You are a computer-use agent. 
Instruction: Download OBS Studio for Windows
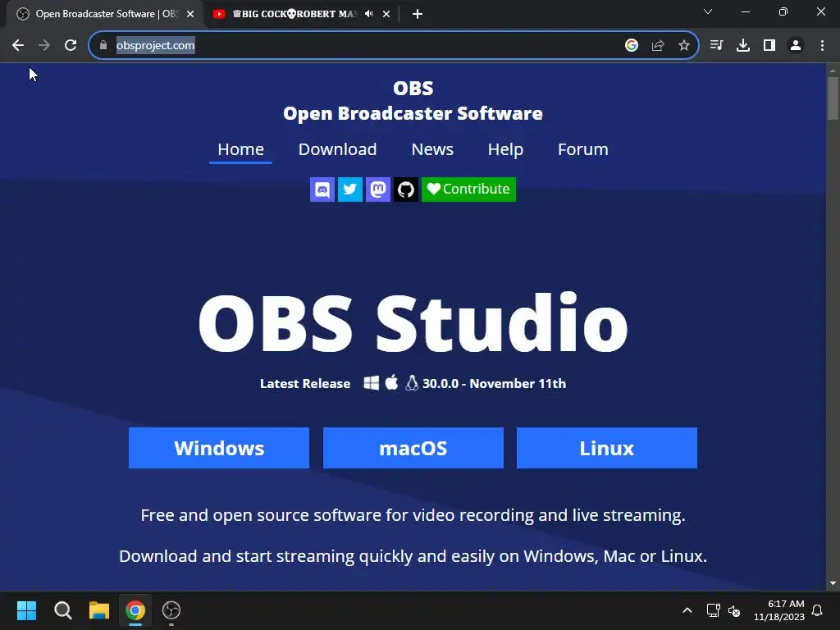[219, 448]
